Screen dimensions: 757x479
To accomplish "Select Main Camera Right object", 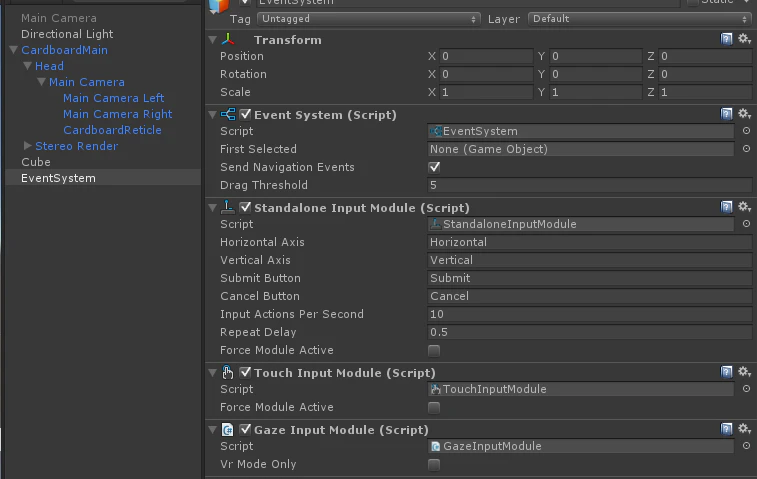I will (x=117, y=114).
